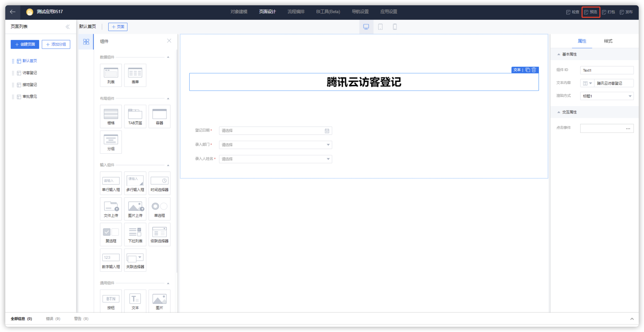This screenshot has width=644, height=332.
Task: Pick the 栅格 grid layout component
Action: (111, 116)
